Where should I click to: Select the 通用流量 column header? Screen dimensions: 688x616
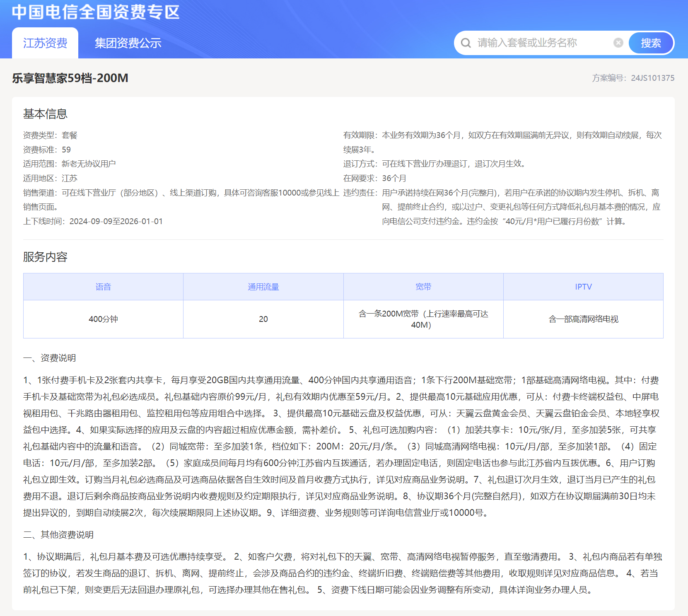(x=263, y=286)
